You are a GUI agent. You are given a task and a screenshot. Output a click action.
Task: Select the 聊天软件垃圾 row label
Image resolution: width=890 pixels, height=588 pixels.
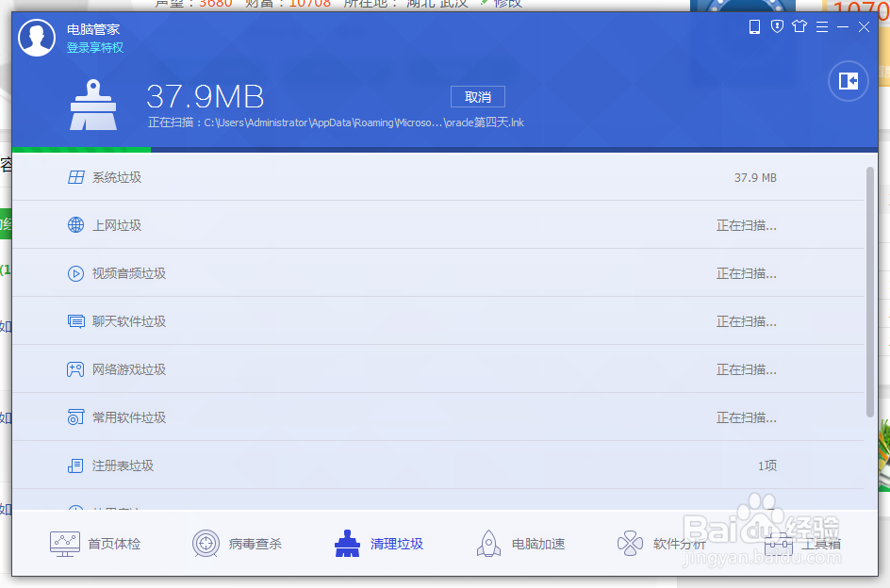(x=129, y=321)
